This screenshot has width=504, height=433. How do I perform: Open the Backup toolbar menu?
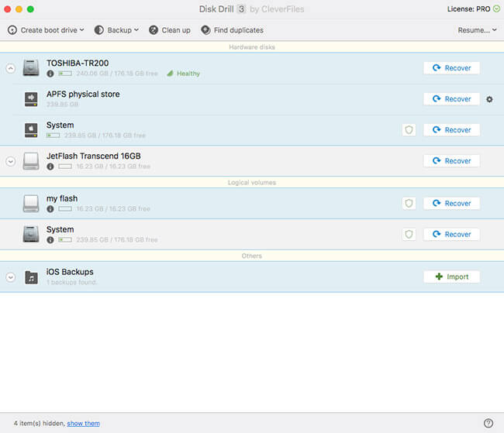117,30
